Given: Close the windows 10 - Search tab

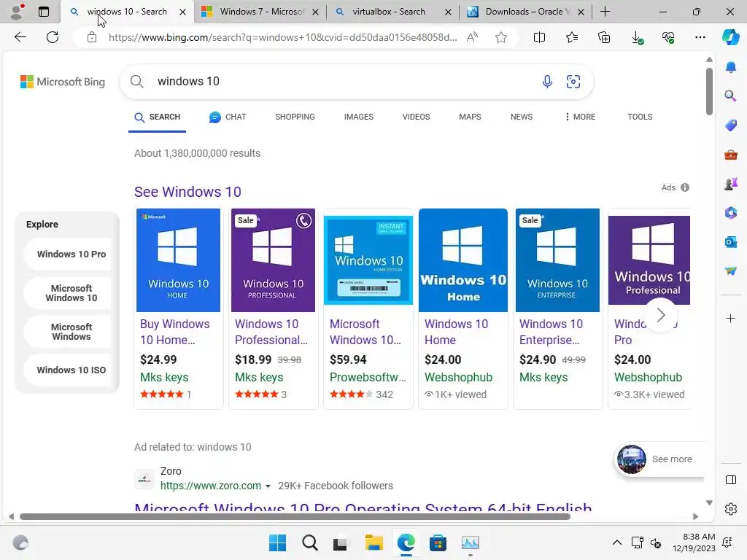Looking at the screenshot, I should point(182,12).
